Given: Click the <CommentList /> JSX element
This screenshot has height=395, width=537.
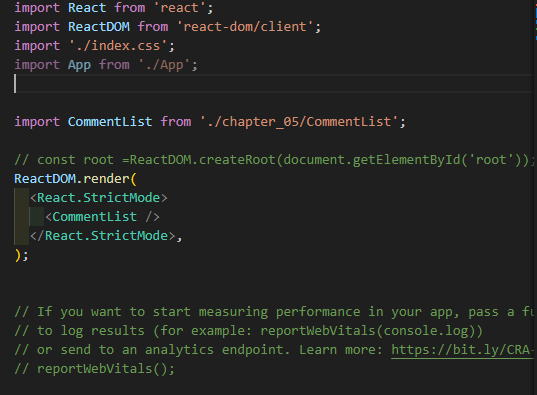Looking at the screenshot, I should [x=102, y=217].
